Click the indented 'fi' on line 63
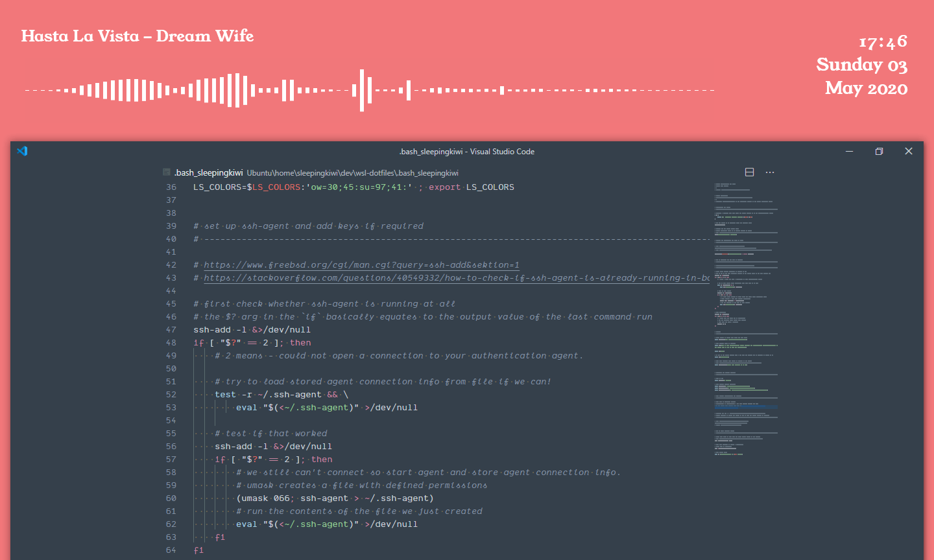 pos(220,537)
